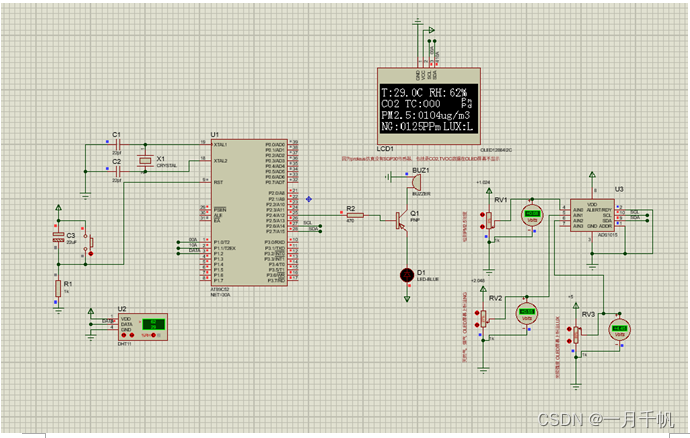
Task: Select the power terminal above U3 VDD
Action: coord(592,176)
